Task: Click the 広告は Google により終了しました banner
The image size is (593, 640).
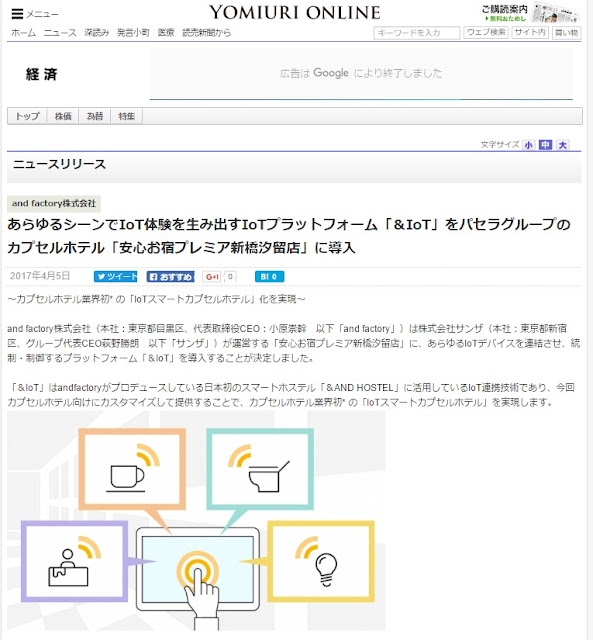Action: click(361, 73)
